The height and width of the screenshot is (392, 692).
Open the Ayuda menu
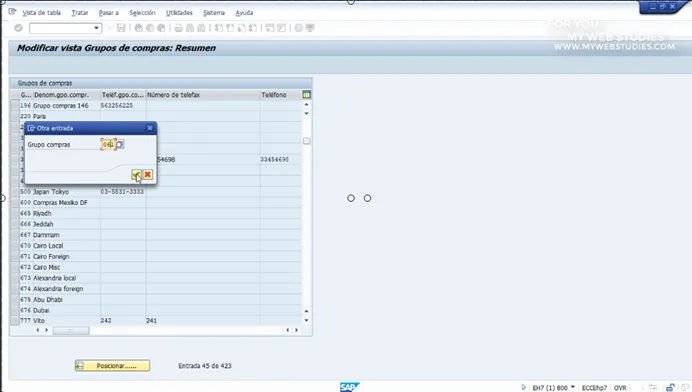244,13
